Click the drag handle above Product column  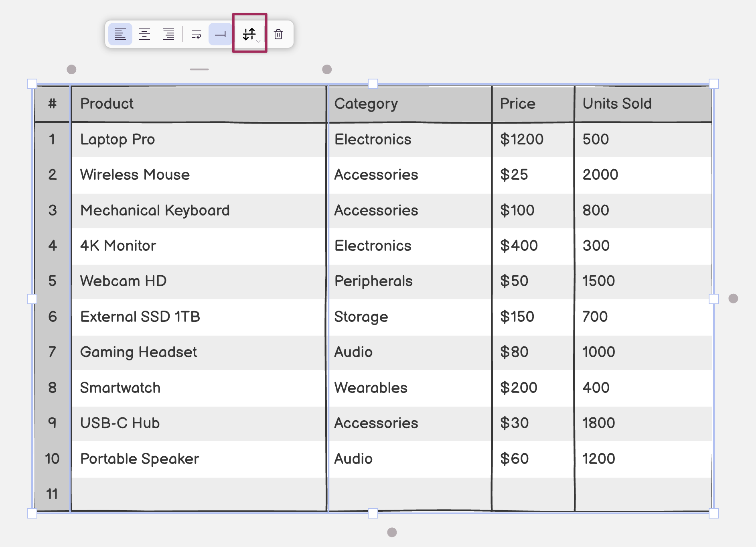point(199,69)
